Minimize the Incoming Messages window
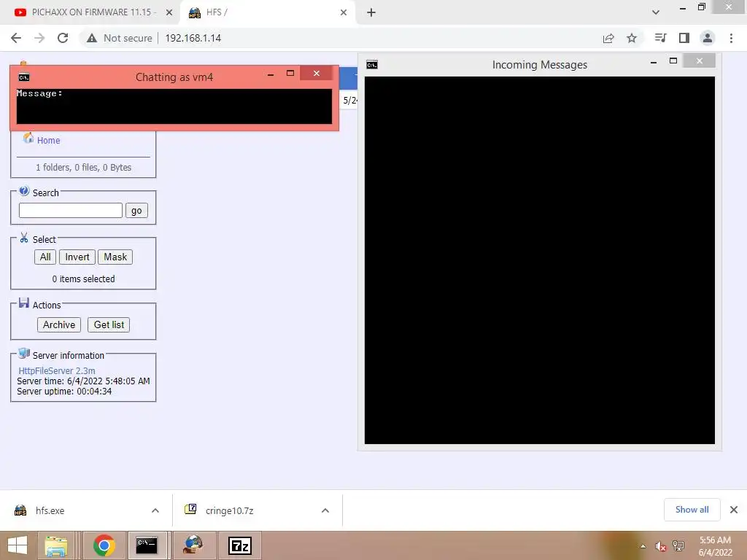This screenshot has height=560, width=747. click(654, 61)
